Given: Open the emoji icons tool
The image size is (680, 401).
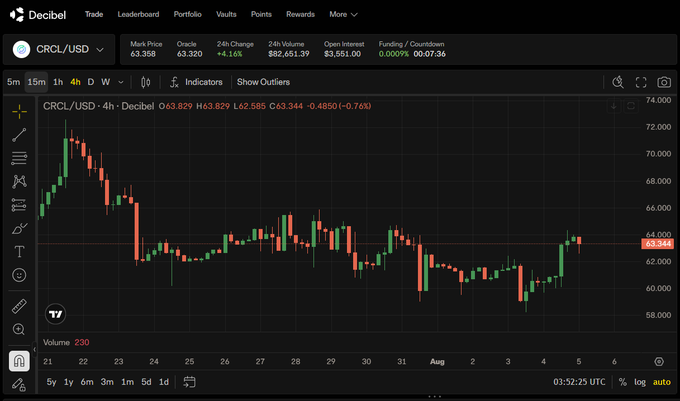Looking at the screenshot, I should click(x=19, y=275).
